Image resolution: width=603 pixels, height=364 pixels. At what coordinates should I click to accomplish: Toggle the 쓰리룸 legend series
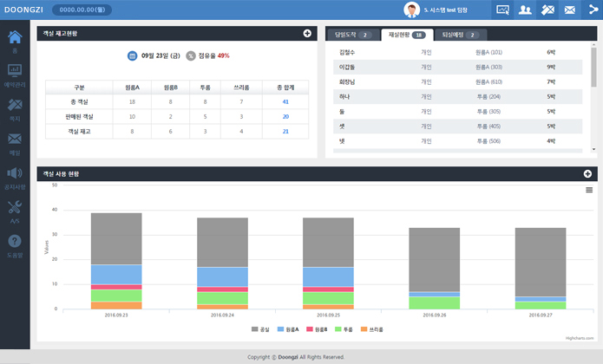tap(372, 329)
